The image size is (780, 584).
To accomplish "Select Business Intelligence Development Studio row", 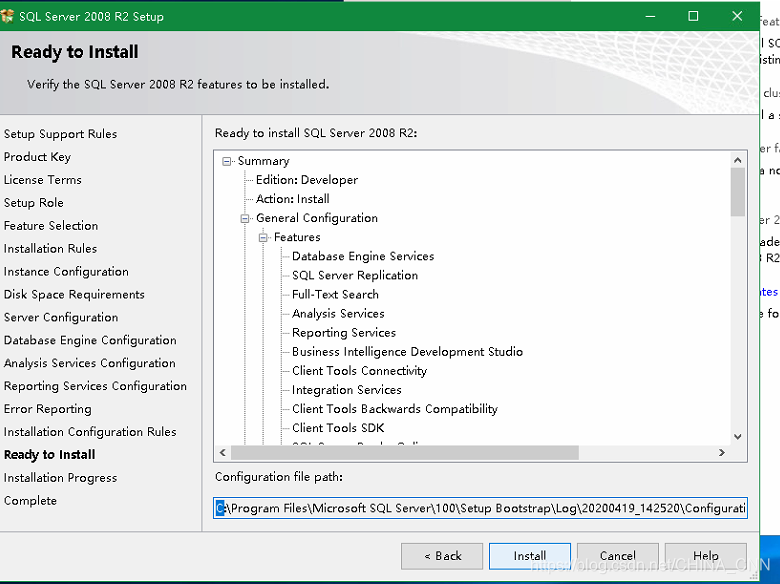I will 407,352.
